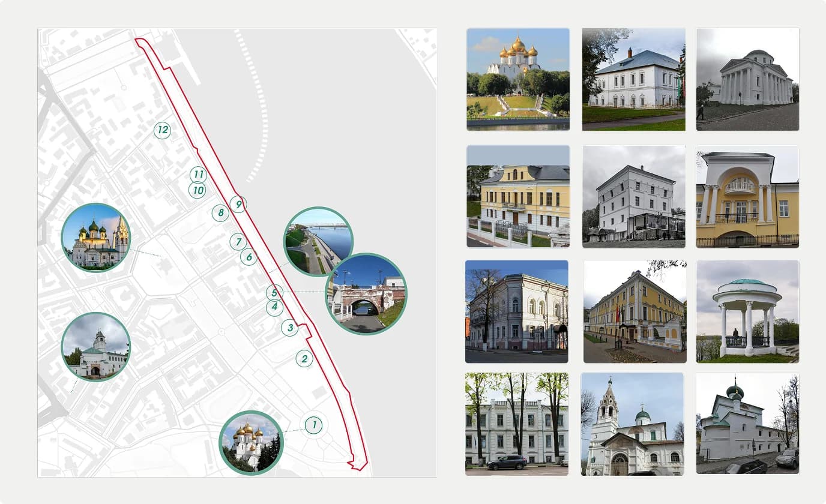Click map marker number 7

238,242
